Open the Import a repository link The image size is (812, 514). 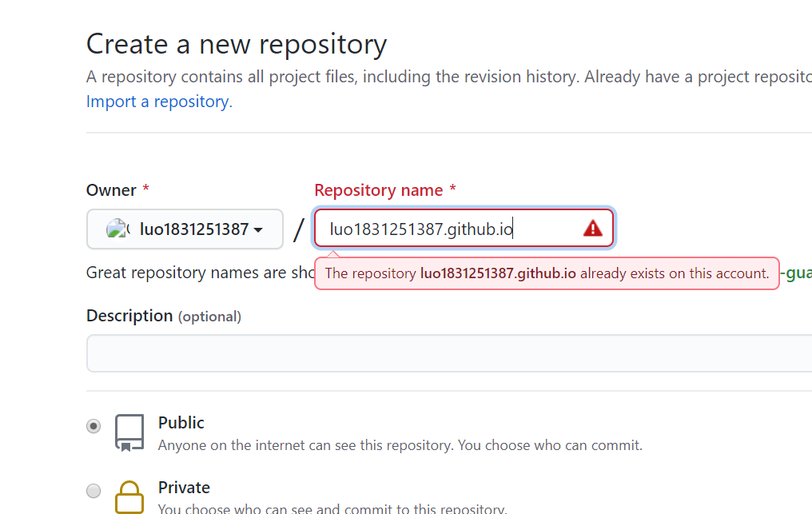(160, 102)
